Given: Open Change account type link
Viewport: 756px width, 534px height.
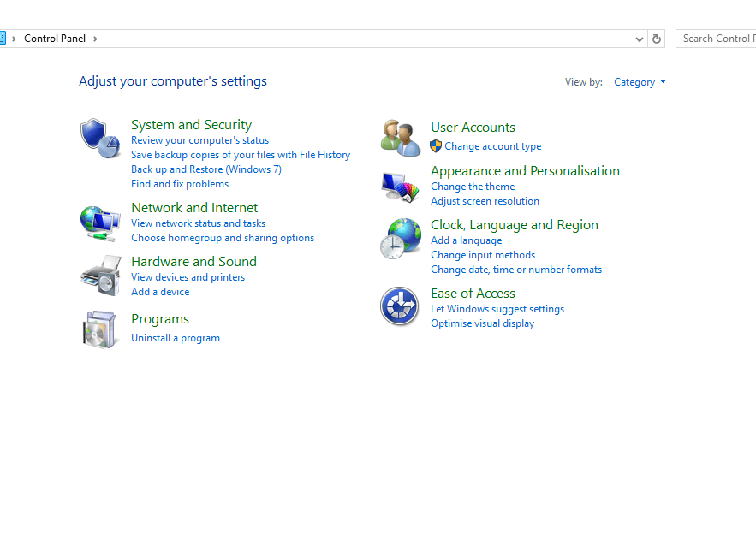Looking at the screenshot, I should 492,146.
